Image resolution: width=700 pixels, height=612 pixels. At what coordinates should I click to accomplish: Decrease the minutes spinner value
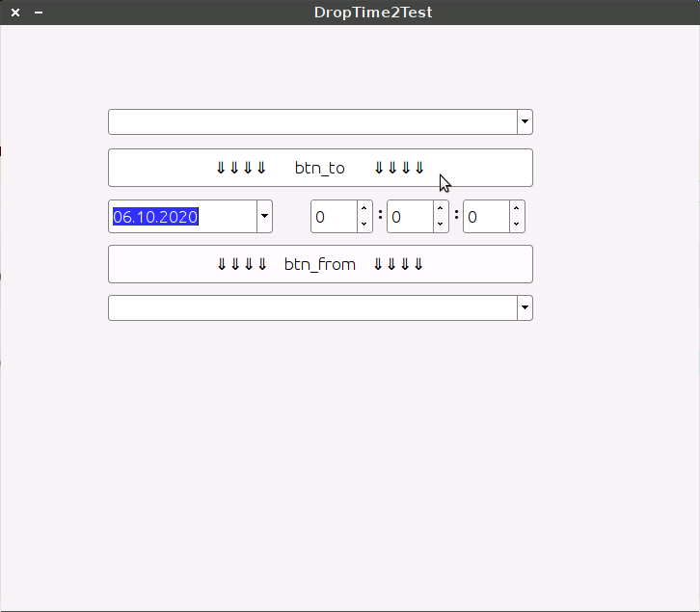pyautogui.click(x=441, y=225)
